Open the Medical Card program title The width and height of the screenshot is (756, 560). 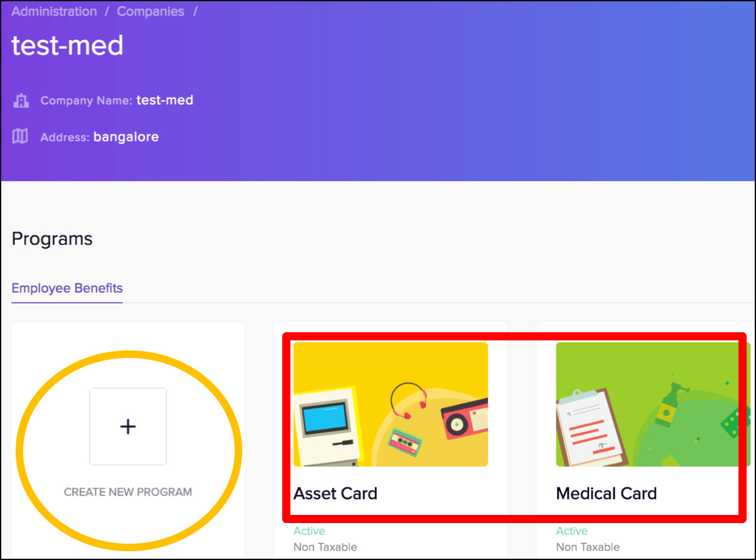coord(606,494)
